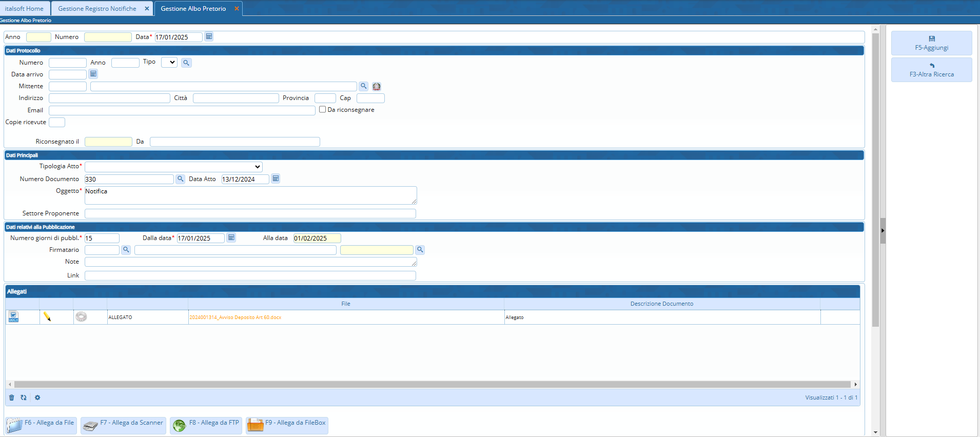Click the Anno field in Dati Protocollo

pos(125,63)
